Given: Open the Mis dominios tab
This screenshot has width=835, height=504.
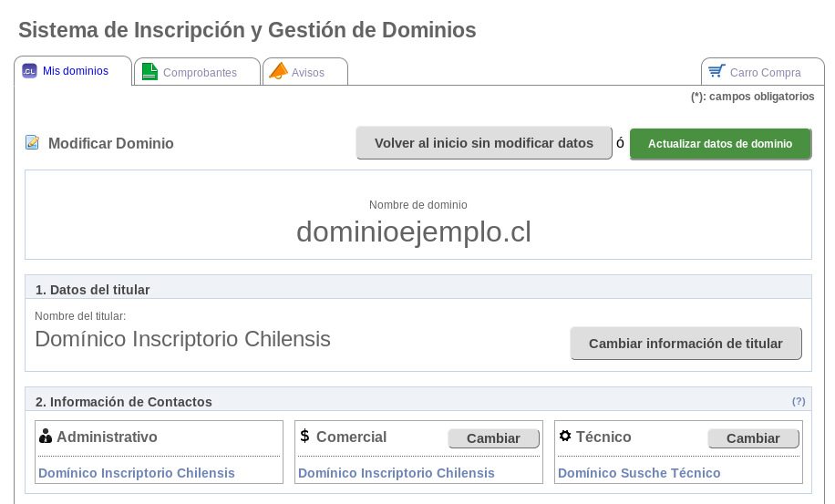Looking at the screenshot, I should [75, 71].
